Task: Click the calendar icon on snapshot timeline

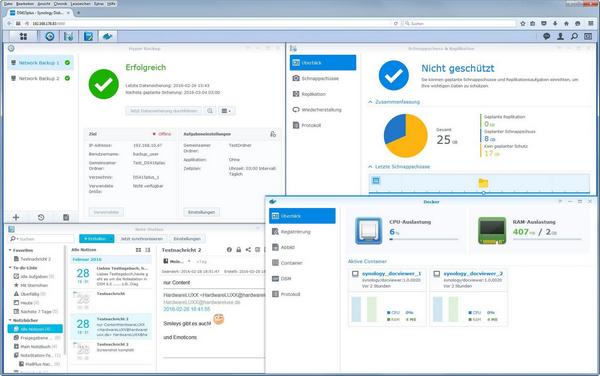Action: click(x=376, y=181)
